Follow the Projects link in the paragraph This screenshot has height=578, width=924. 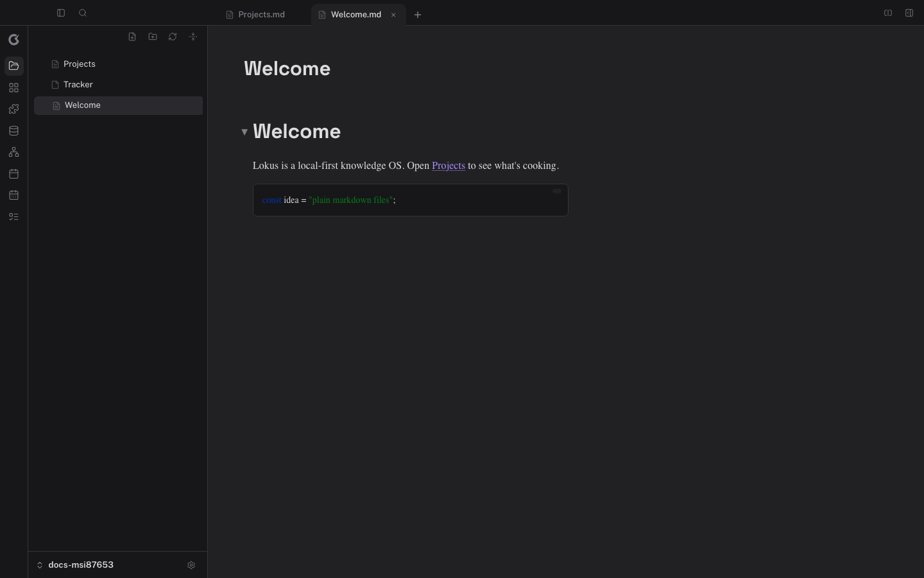click(449, 166)
